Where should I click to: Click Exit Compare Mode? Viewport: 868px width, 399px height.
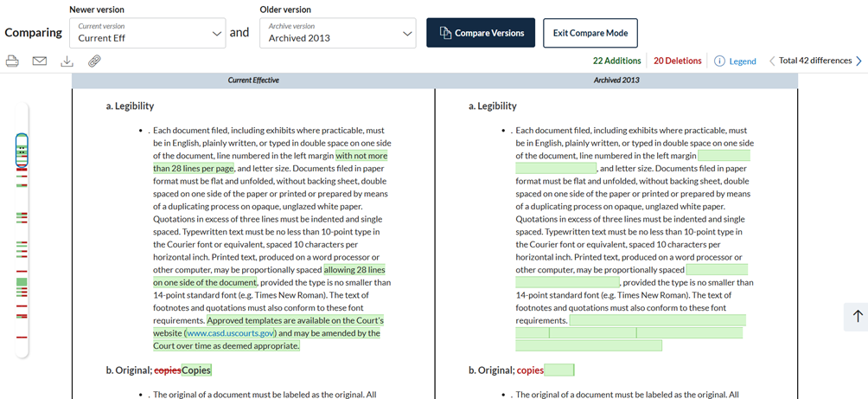coord(590,33)
